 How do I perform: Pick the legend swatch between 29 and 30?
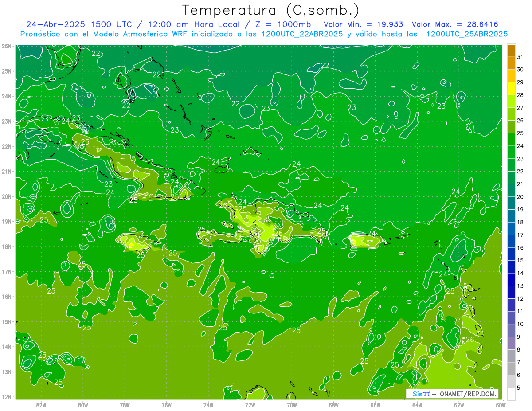coord(511,76)
